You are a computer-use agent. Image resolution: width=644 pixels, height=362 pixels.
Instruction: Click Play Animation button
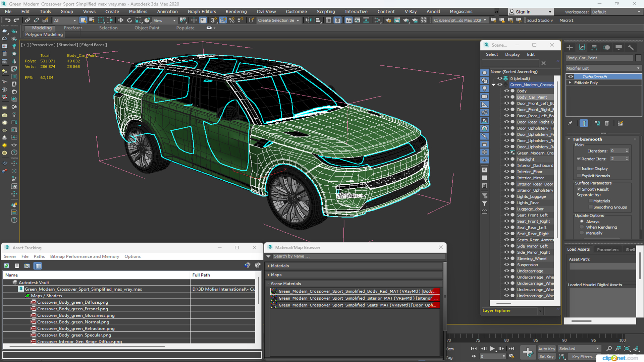tap(492, 349)
